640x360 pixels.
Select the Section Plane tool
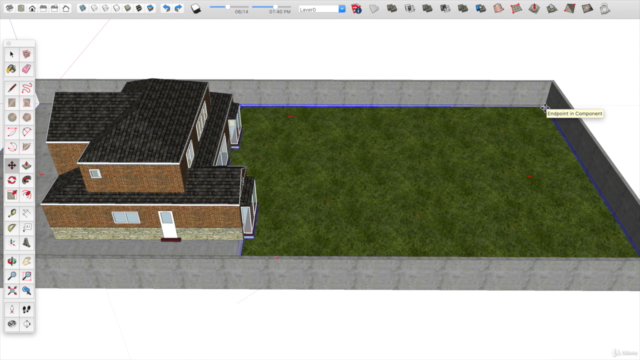point(27,324)
